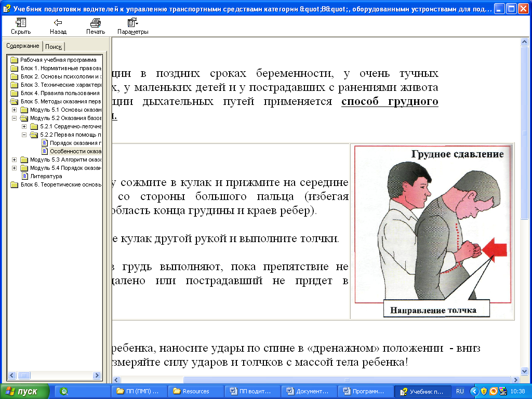Expand Модуль 5.1 Основы оказания node
Viewport: 532px width, 399px height.
(x=14, y=110)
